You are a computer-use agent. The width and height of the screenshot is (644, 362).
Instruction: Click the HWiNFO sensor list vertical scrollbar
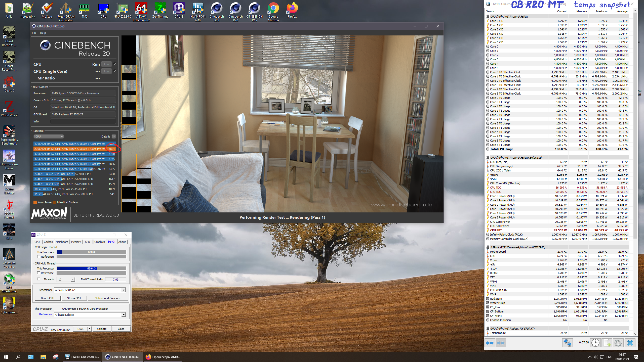click(x=635, y=126)
